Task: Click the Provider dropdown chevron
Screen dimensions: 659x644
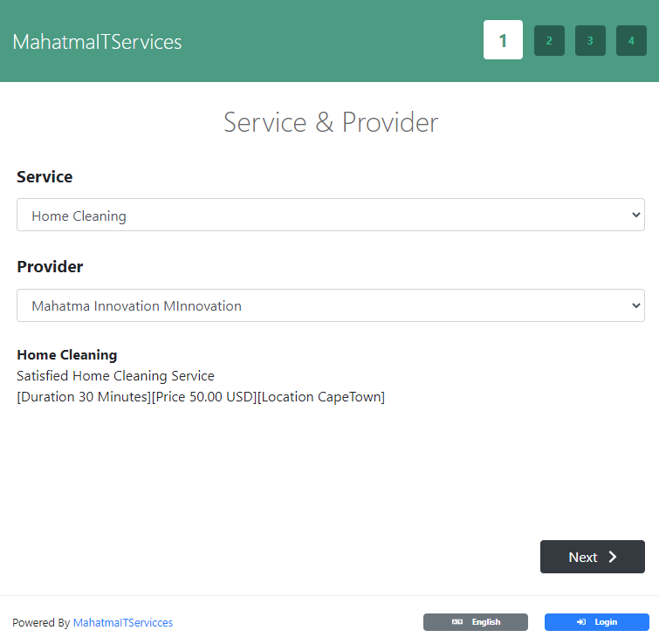Action: click(635, 305)
